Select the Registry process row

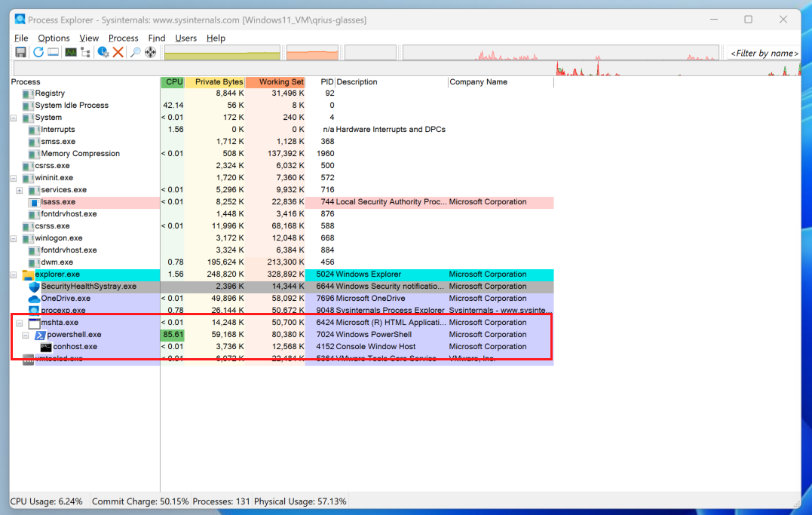point(282,93)
